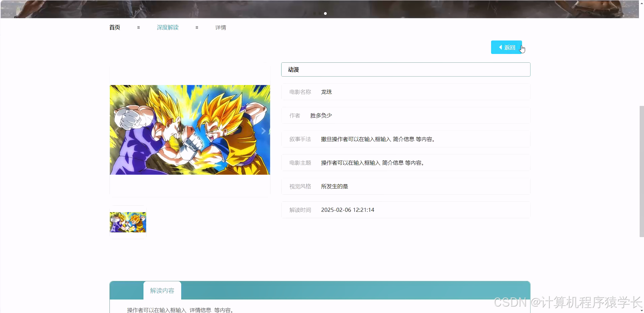This screenshot has height=313, width=644.
Task: Switch to the 详情 menu item
Action: coord(221,27)
